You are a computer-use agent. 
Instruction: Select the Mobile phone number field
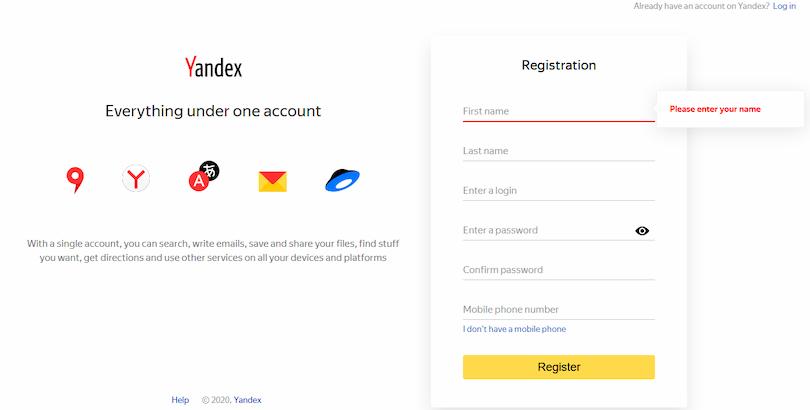(x=558, y=309)
